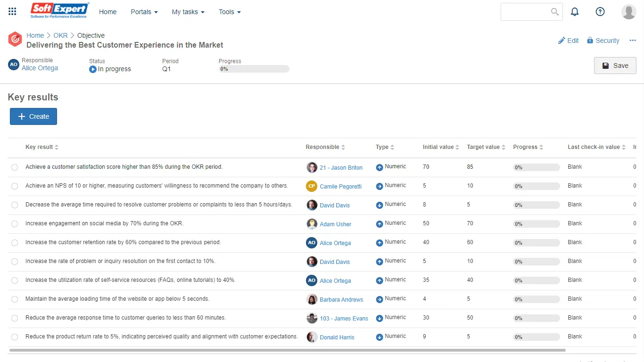The image size is (644, 362).
Task: Click the Save button
Action: click(x=615, y=66)
